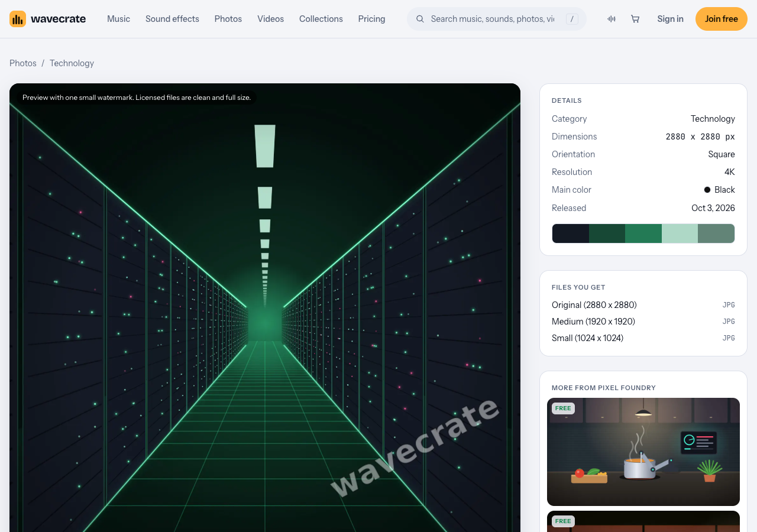The height and width of the screenshot is (532, 757).
Task: Open the Pricing page
Action: [x=371, y=19]
